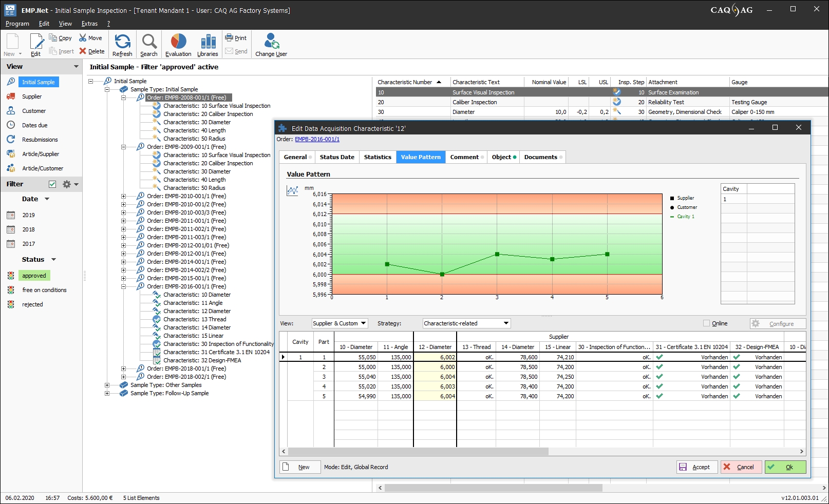
Task: Enable the Online checkbox
Action: tap(706, 323)
